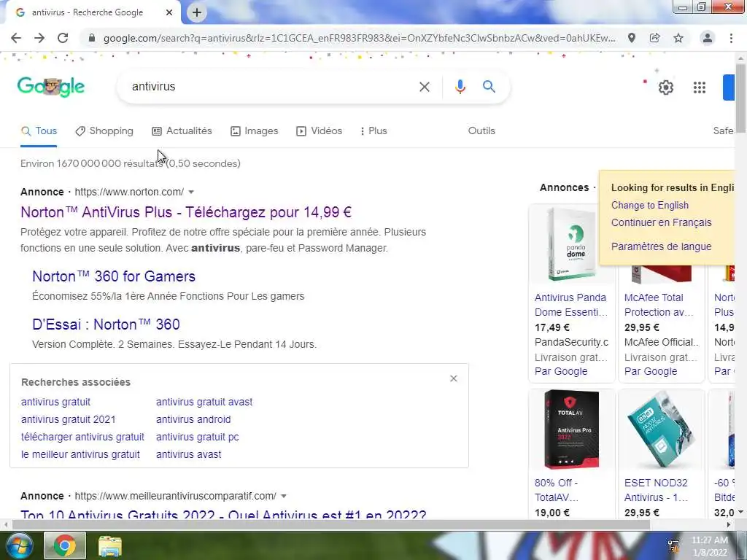Bookmark this page with the star icon
747x560 pixels.
[x=678, y=38]
